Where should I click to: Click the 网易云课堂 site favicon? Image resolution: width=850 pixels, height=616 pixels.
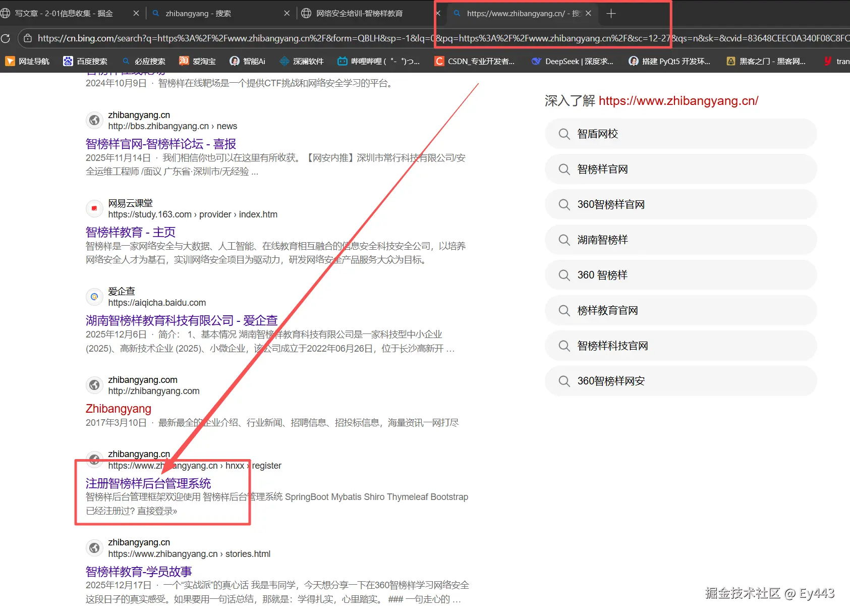(94, 208)
